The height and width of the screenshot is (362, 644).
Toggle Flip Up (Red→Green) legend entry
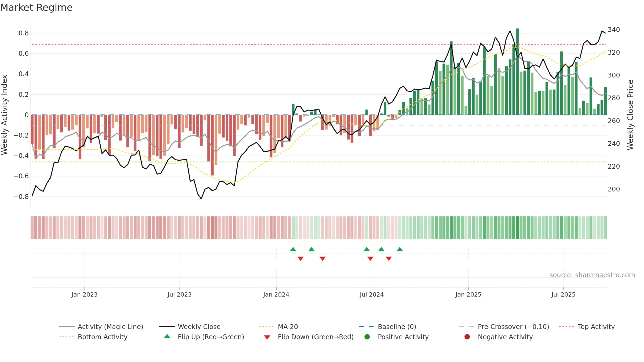[x=204, y=337]
